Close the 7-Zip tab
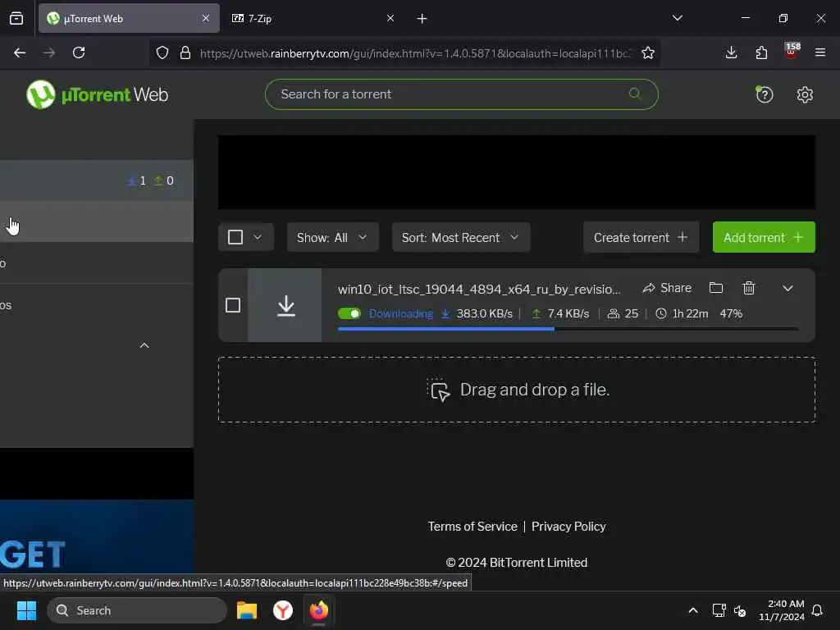Image resolution: width=840 pixels, height=630 pixels. pyautogui.click(x=390, y=18)
